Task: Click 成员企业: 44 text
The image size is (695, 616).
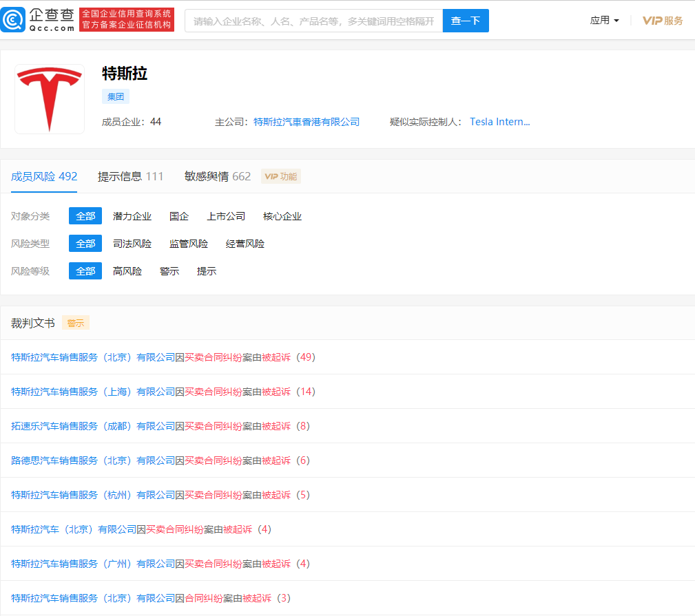Action: [132, 122]
